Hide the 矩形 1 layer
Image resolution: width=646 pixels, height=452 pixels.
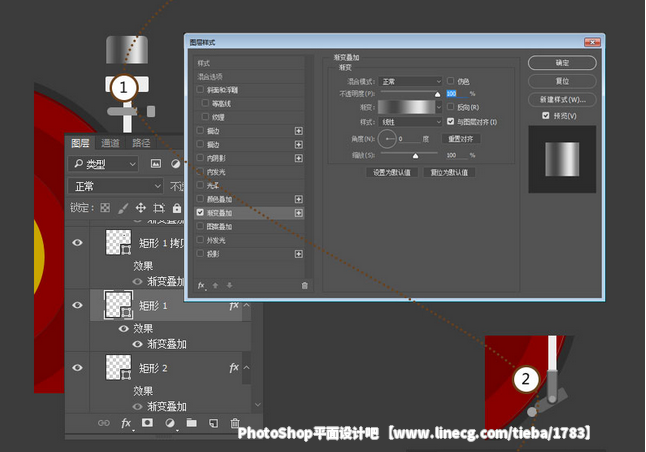[77, 305]
